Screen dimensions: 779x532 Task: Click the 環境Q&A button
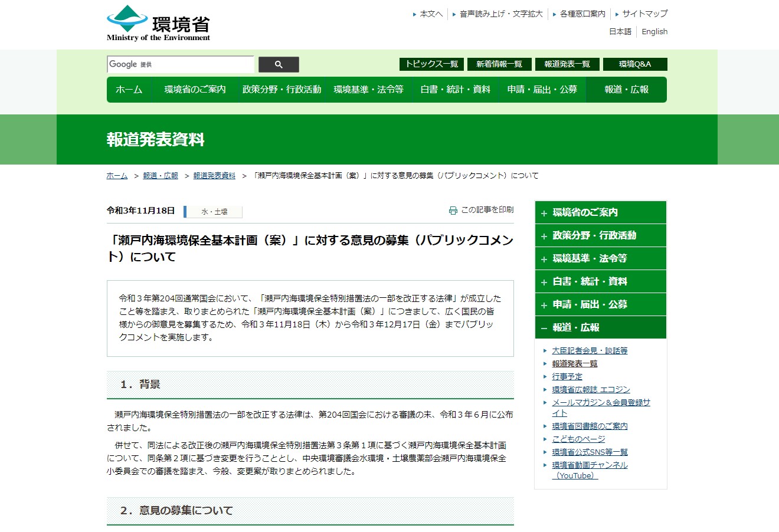(x=635, y=64)
